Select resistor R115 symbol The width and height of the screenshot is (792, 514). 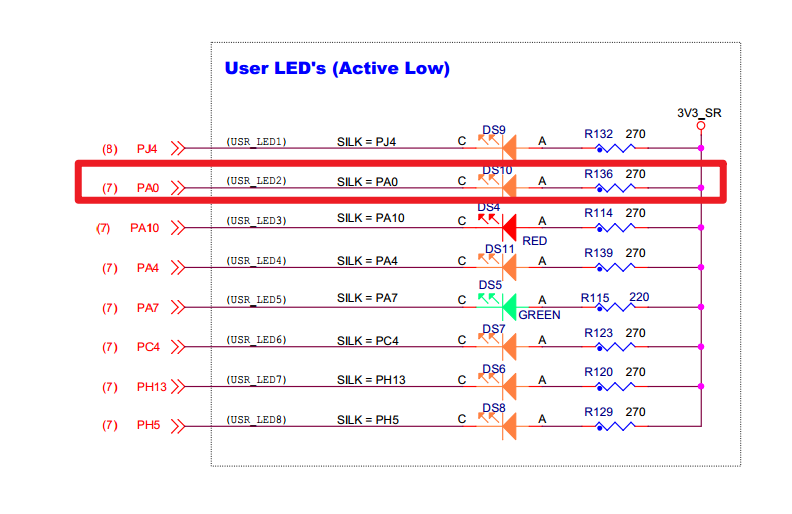coord(615,307)
